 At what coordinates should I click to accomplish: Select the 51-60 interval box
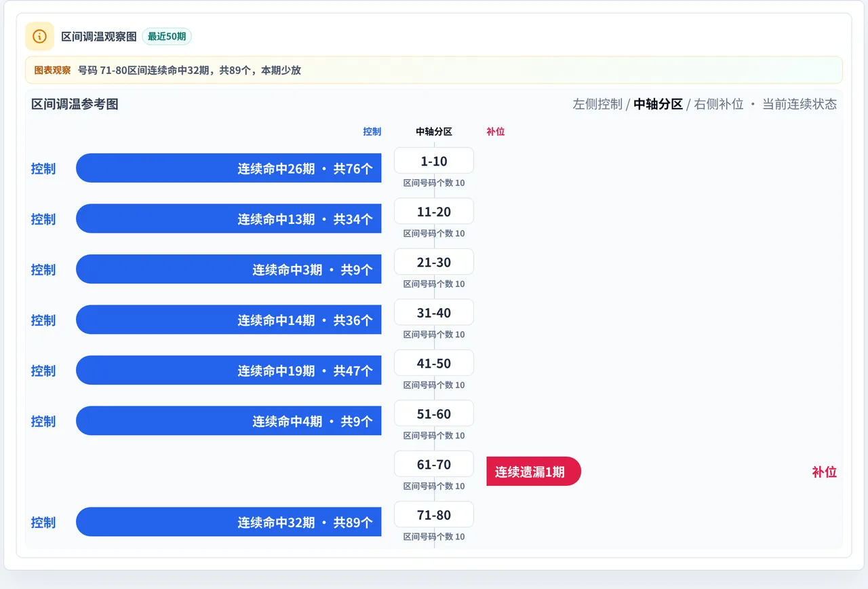434,414
